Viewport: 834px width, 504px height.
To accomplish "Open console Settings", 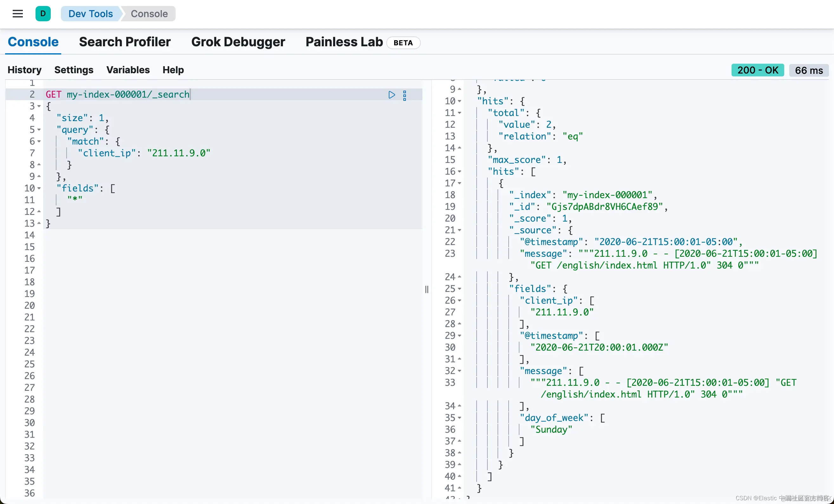I will click(x=74, y=70).
